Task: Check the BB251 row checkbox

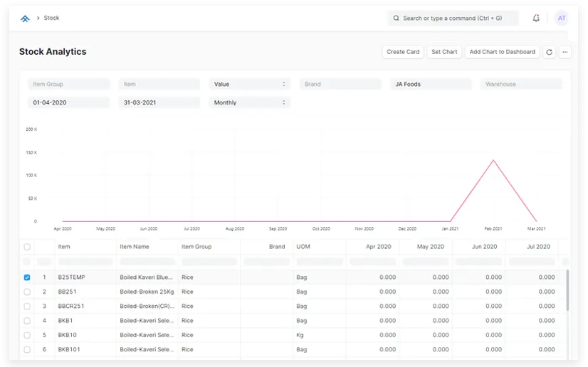Action: tap(27, 292)
